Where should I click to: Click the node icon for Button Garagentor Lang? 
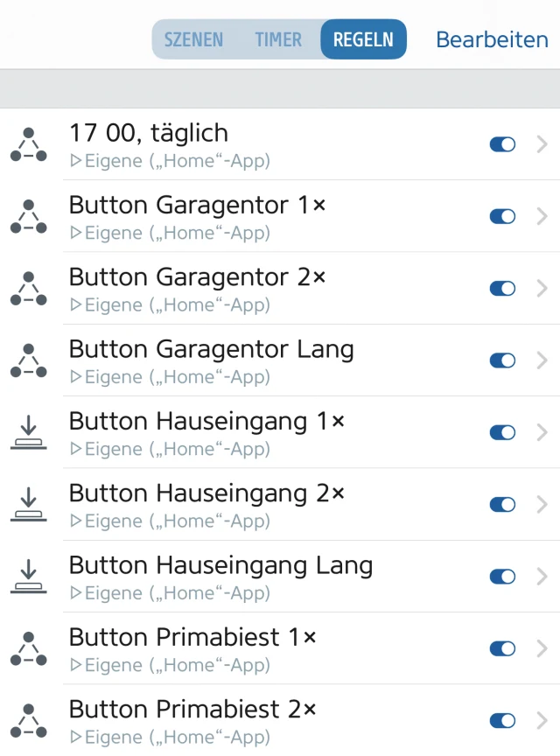[28, 360]
